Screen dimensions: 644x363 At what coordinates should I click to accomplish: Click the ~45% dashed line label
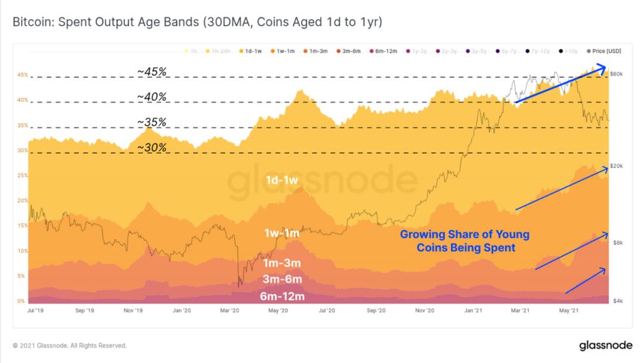tap(152, 72)
